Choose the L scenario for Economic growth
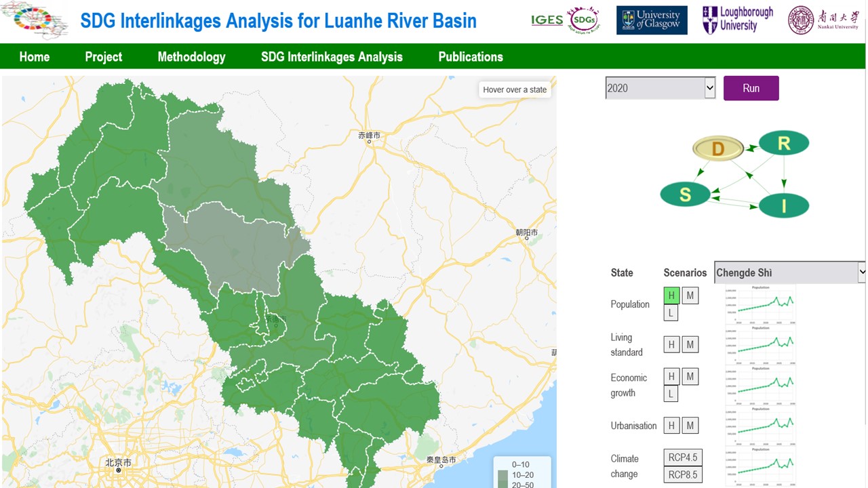 click(x=671, y=394)
